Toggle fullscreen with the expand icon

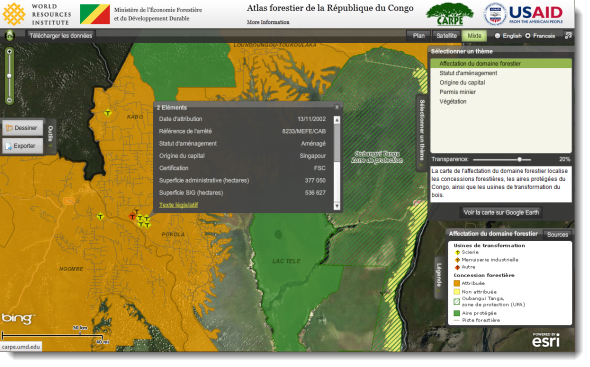tap(568, 35)
